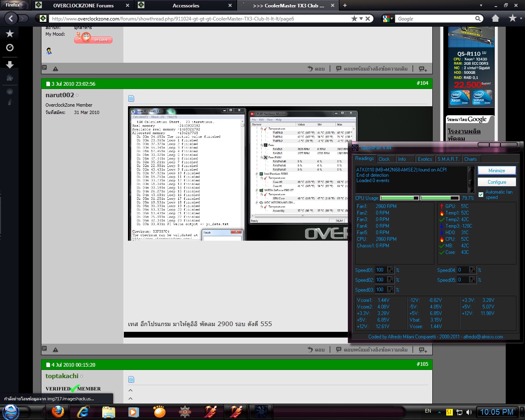This screenshot has height=420, width=525.
Task: Click the first CPU Usage bar in SpeedFan
Action: (400, 198)
